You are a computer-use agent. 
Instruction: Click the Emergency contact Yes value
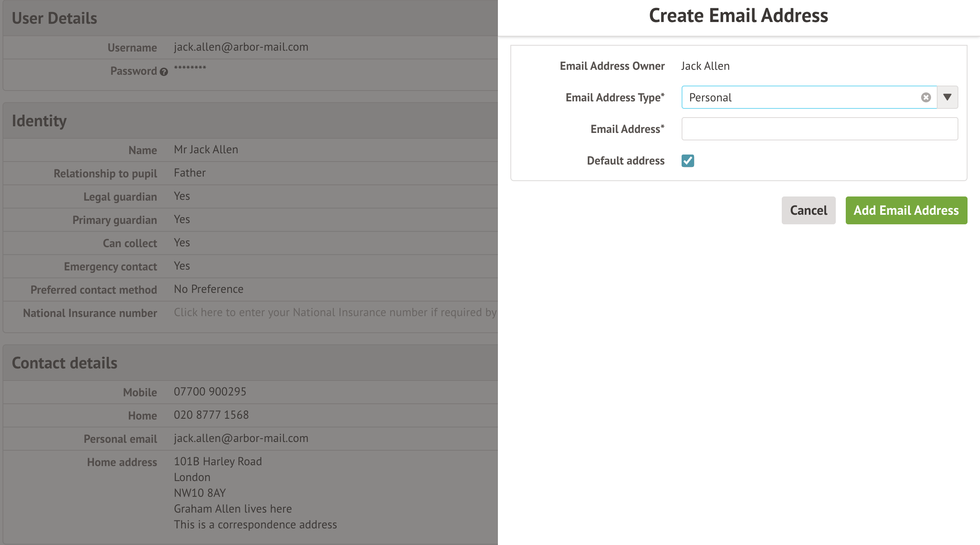182,266
